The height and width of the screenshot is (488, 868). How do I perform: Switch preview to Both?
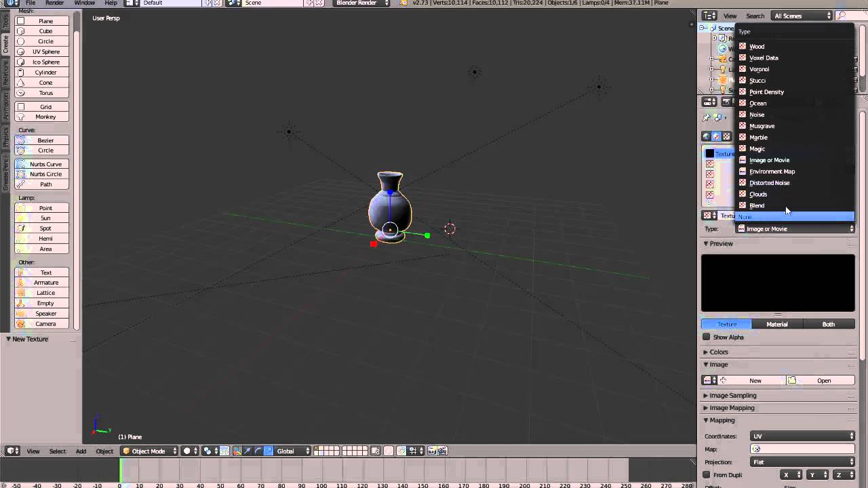pyautogui.click(x=829, y=324)
